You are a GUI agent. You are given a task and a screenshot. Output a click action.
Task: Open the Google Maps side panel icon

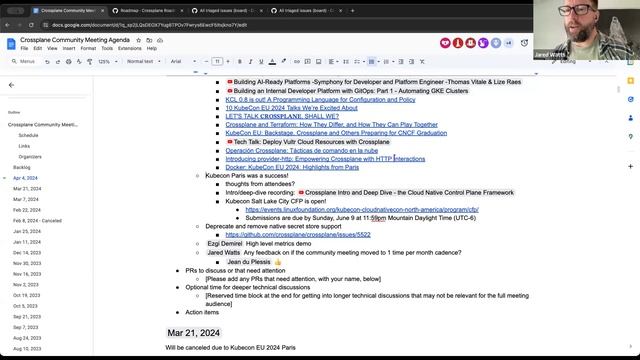(631, 137)
